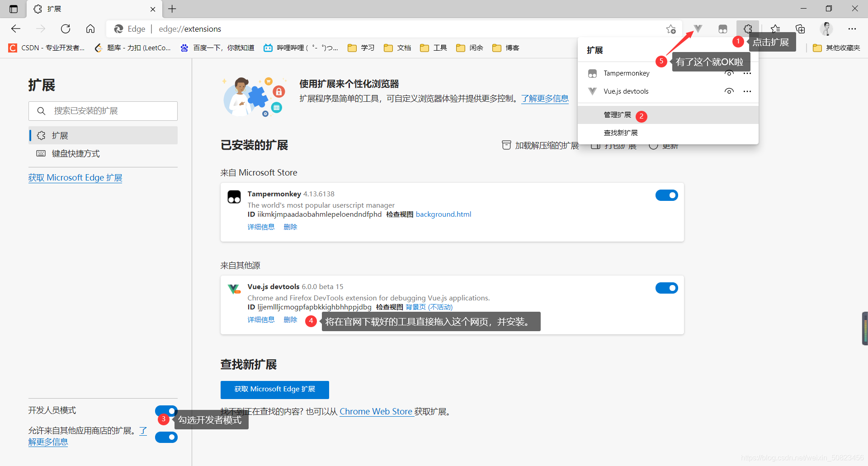Refresh the extensions page

66,29
